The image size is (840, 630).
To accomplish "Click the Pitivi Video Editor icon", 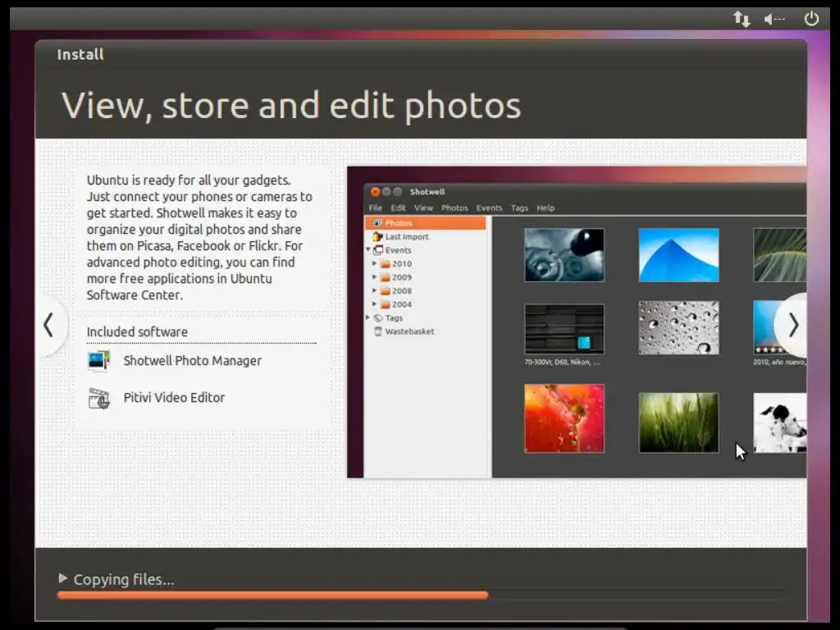I will click(x=99, y=398).
